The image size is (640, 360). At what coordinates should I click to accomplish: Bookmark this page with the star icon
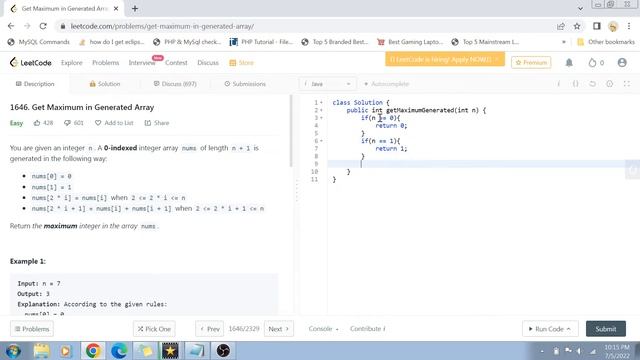pyautogui.click(x=577, y=26)
